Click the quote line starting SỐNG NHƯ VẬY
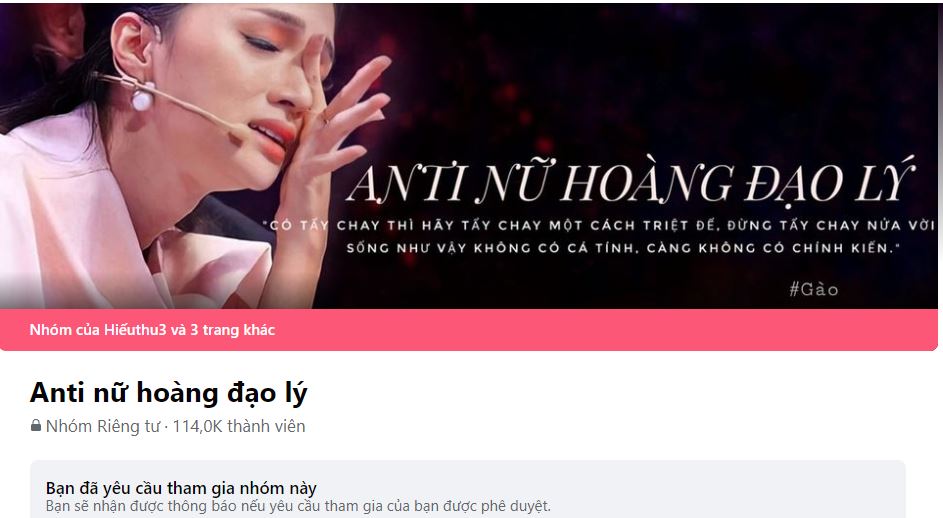The image size is (943, 518). [623, 248]
